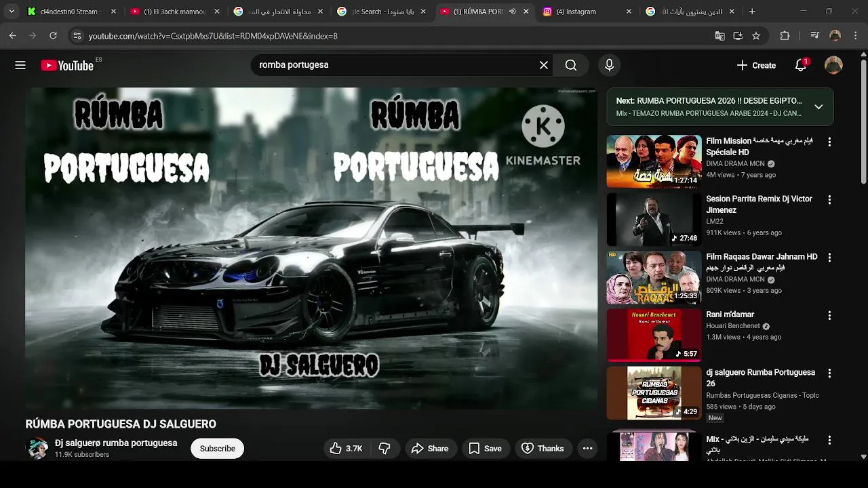Viewport: 868px width, 488px height.
Task: View site information icon in address bar
Action: point(77,36)
